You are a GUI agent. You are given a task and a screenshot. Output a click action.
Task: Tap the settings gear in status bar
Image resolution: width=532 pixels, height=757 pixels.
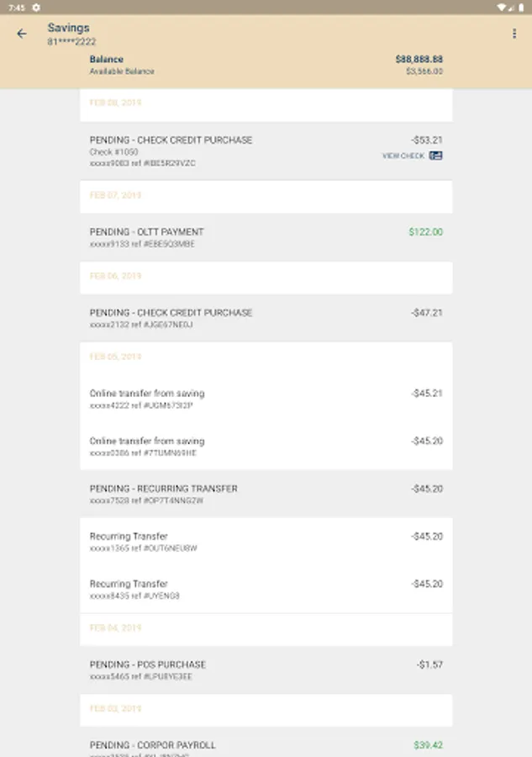(x=36, y=7)
